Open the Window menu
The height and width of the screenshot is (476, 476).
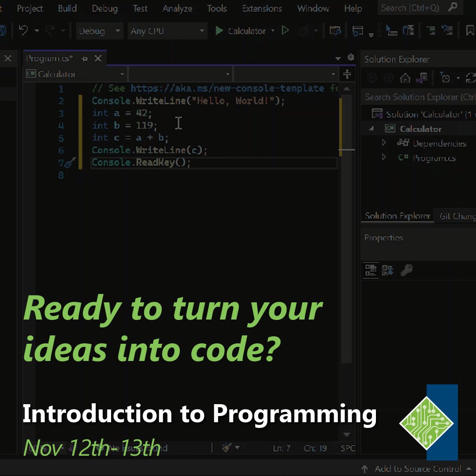coord(313,8)
